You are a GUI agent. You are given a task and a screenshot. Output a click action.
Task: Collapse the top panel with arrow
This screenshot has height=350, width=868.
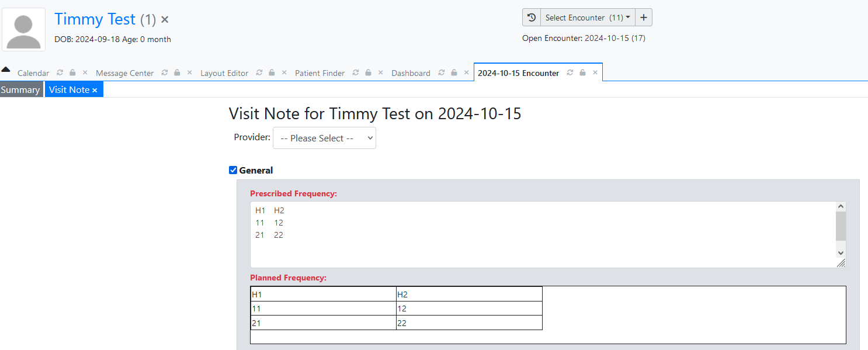6,69
